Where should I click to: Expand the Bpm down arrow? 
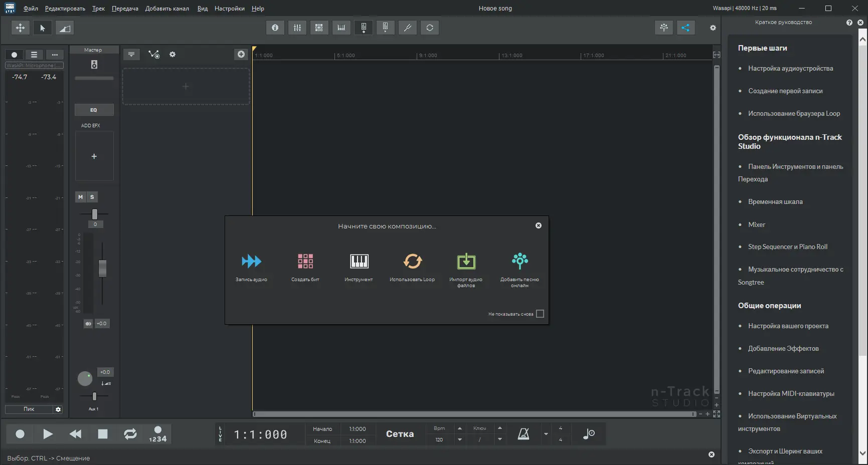pyautogui.click(x=460, y=439)
